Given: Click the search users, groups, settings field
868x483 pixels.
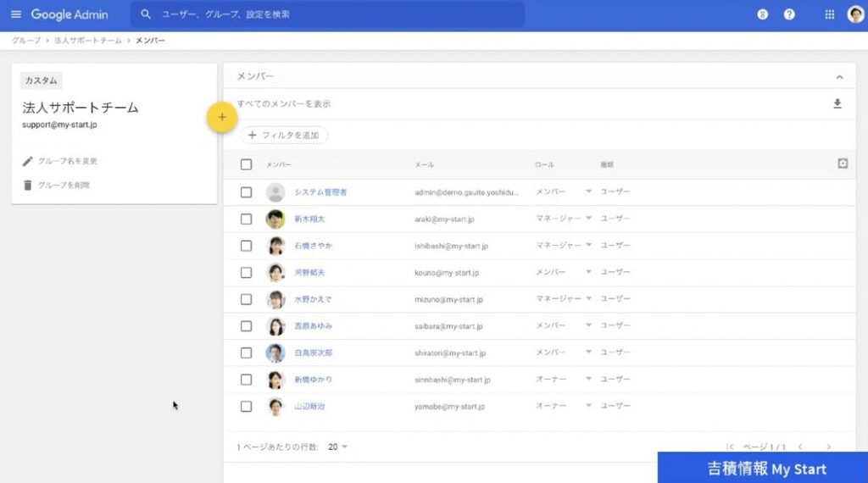Looking at the screenshot, I should [x=328, y=14].
